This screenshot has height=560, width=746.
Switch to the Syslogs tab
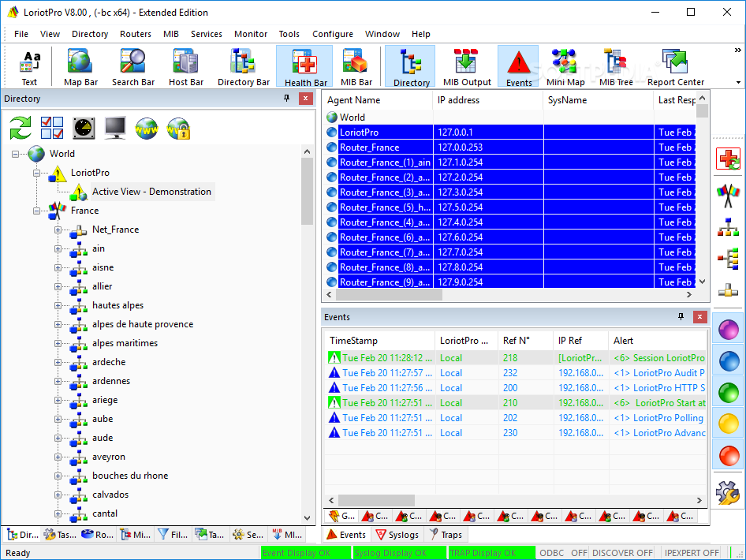pyautogui.click(x=397, y=535)
